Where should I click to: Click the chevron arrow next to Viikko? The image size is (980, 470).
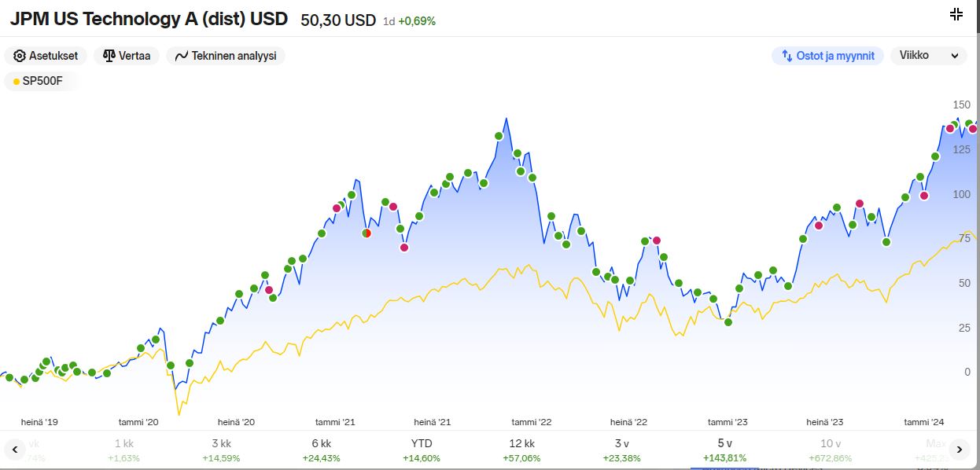pyautogui.click(x=955, y=56)
